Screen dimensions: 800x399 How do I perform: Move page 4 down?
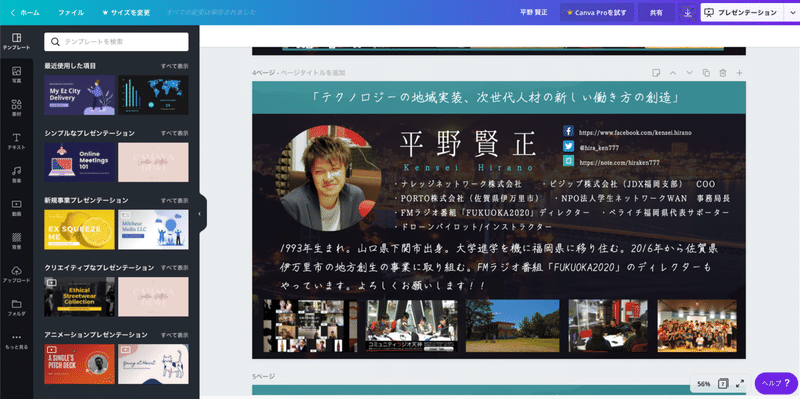689,73
